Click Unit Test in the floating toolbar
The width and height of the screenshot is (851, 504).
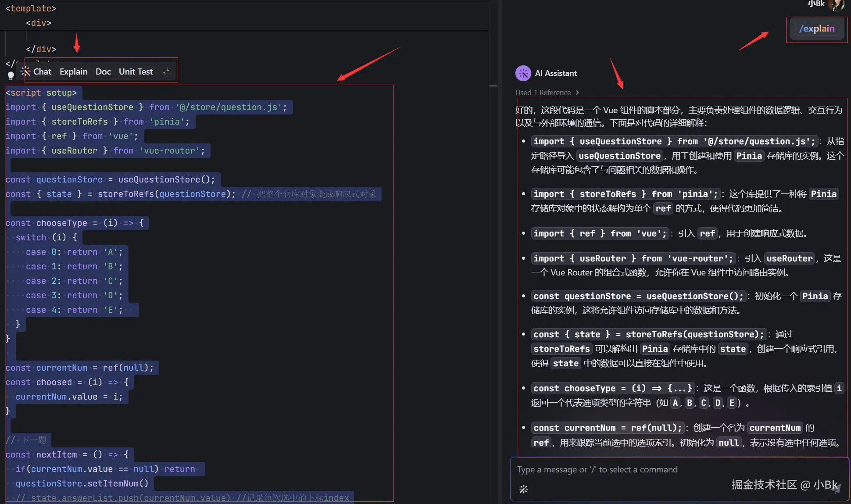tap(136, 71)
